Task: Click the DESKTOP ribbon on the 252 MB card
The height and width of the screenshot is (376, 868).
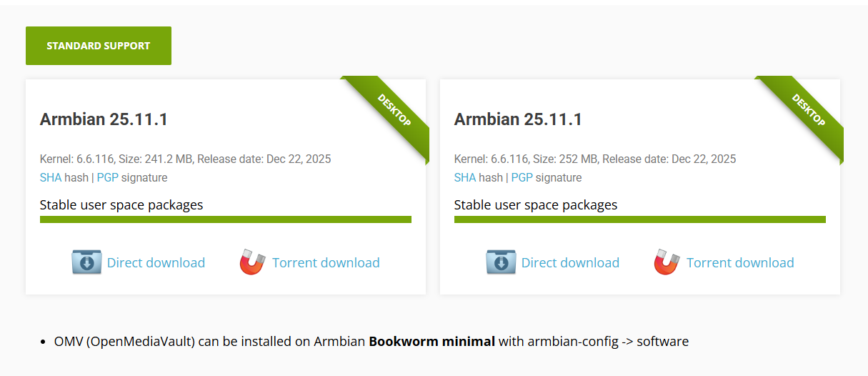Action: (x=808, y=111)
